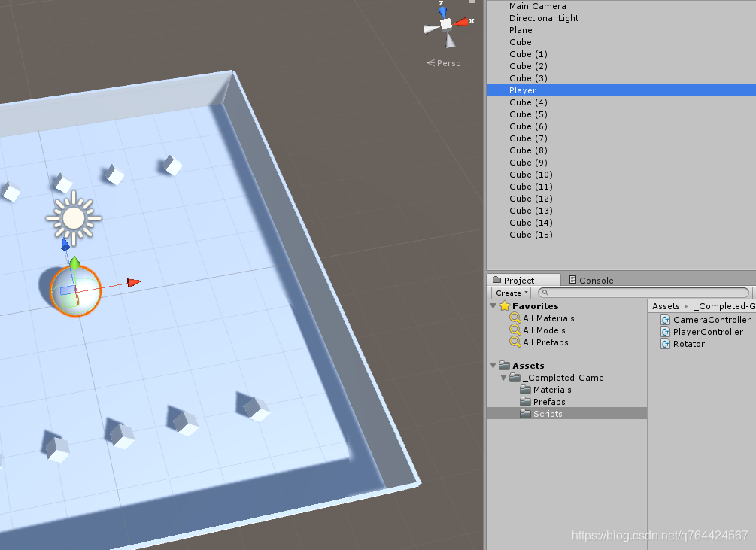Toggle the Persp projection label
The width and height of the screenshot is (756, 550).
(x=444, y=63)
